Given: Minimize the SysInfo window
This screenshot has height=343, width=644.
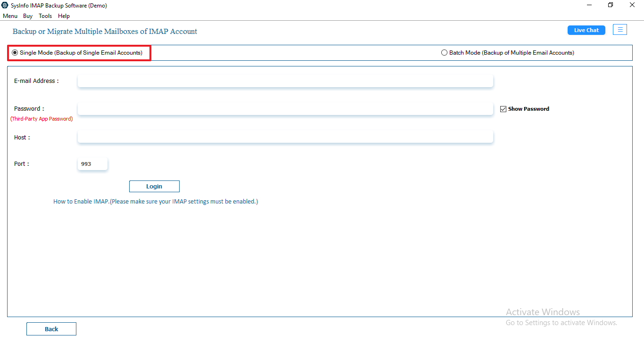Looking at the screenshot, I should coord(590,5).
